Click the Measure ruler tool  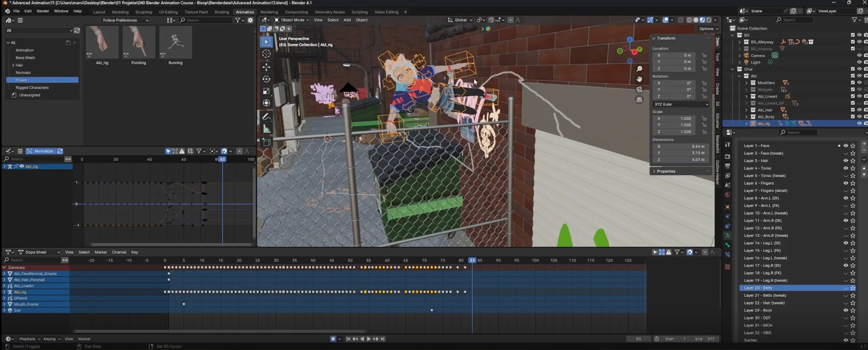click(x=266, y=129)
